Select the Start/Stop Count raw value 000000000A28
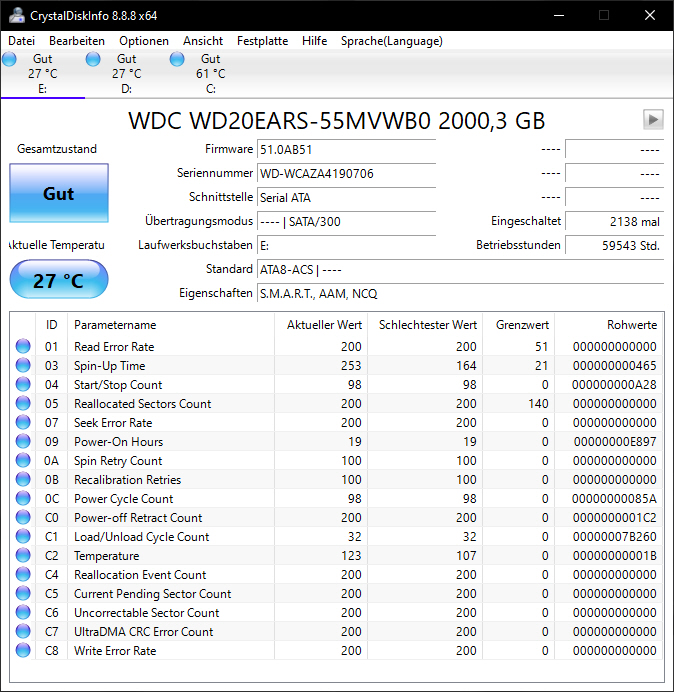The height and width of the screenshot is (692, 674). [x=614, y=385]
